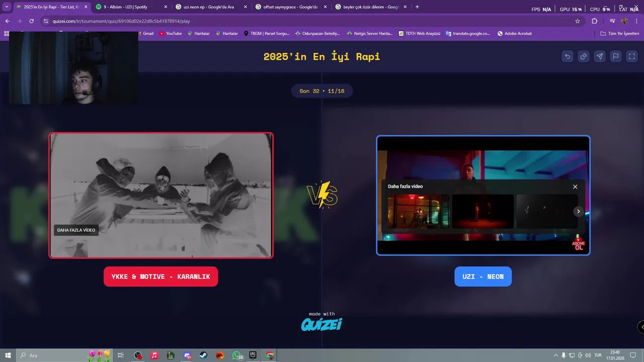The width and height of the screenshot is (644, 362).
Task: Click the undo arrow icon in quiz header
Action: 568,56
